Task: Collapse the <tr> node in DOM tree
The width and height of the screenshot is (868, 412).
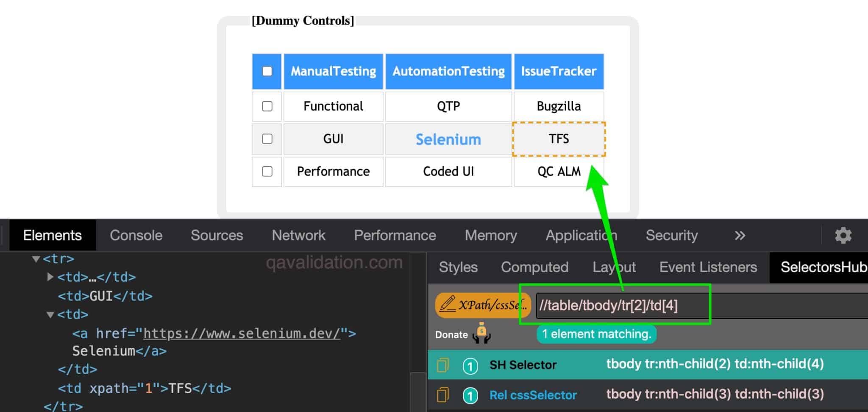Action: coord(36,259)
